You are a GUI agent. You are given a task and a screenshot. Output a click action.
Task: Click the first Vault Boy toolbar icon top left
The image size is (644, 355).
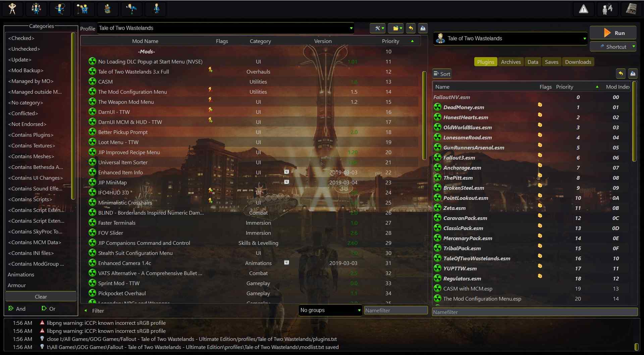click(12, 9)
